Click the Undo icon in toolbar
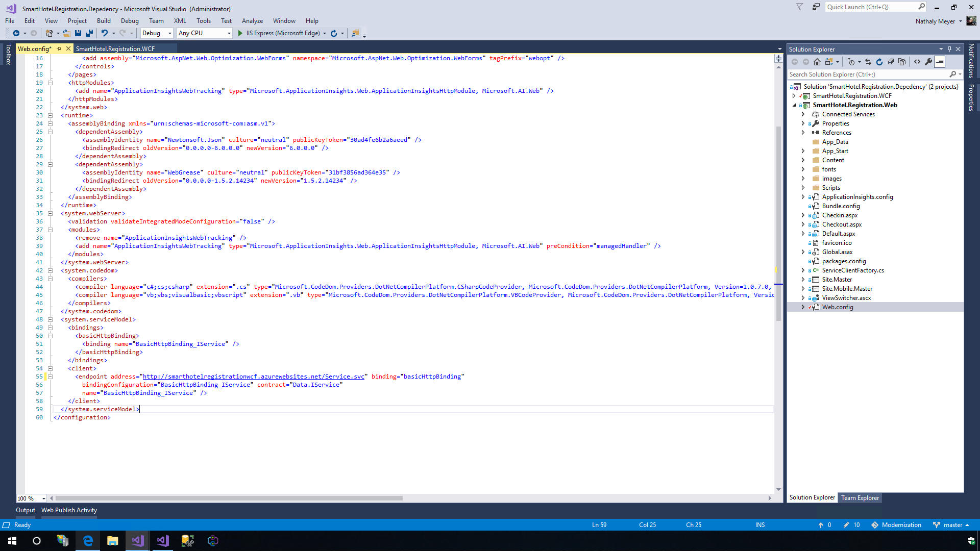The width and height of the screenshot is (980, 551). click(x=105, y=33)
